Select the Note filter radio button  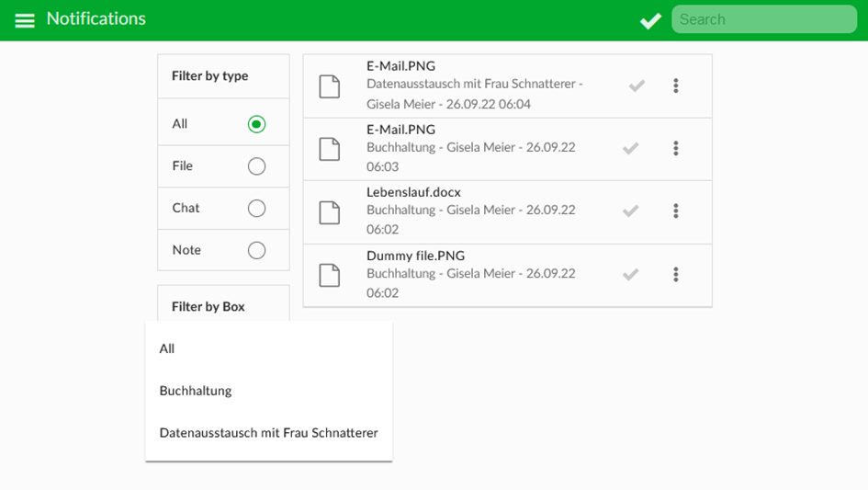256,250
